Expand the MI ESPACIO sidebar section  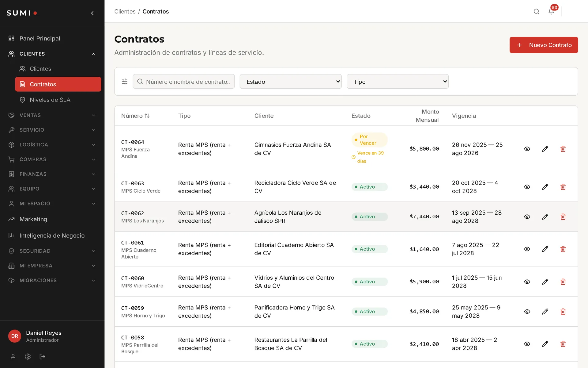tap(52, 204)
